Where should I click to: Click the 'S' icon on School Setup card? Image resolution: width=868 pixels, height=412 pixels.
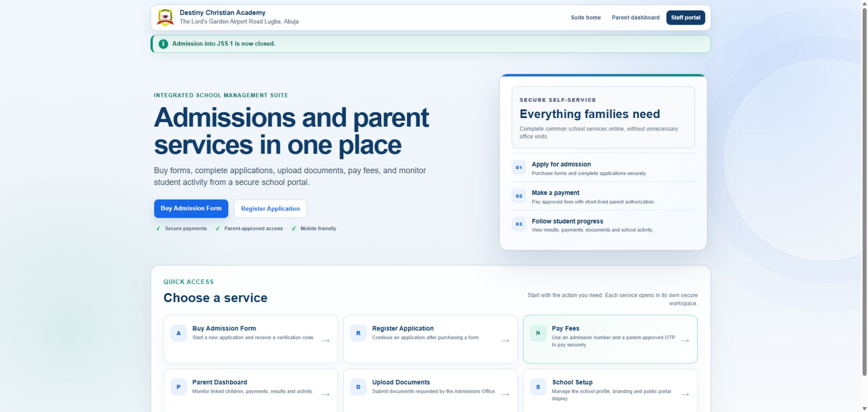538,387
